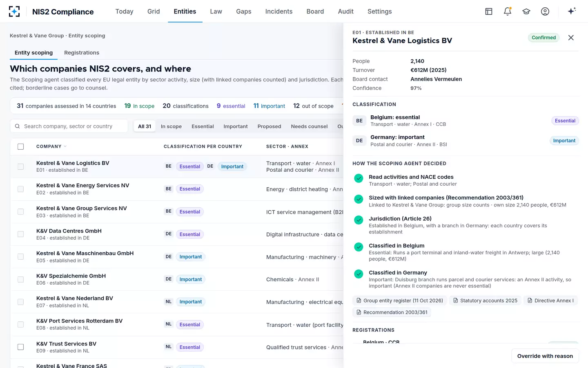The image size is (588, 368).
Task: Open the AI sparkle assistant icon
Action: 572,11
